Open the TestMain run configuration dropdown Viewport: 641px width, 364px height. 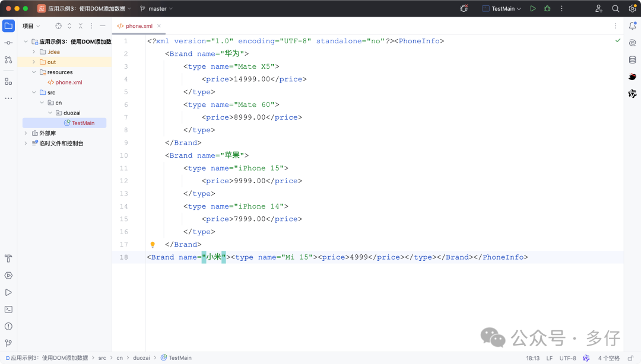[502, 8]
